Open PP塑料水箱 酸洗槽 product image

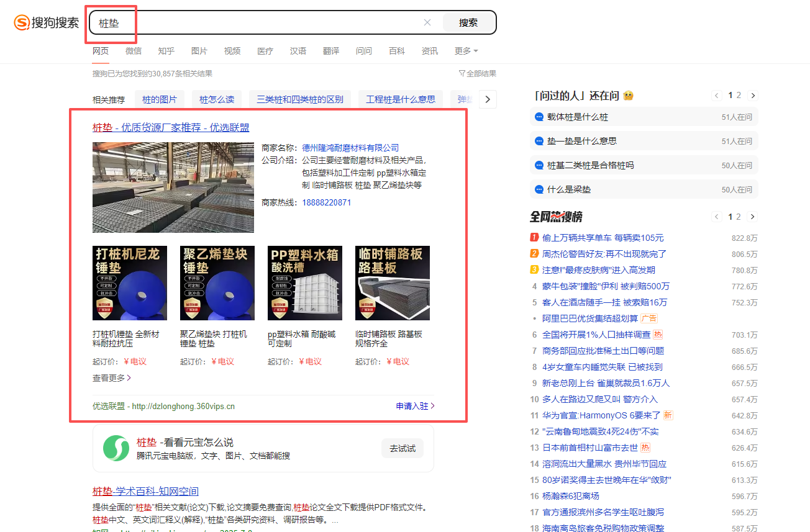click(305, 283)
